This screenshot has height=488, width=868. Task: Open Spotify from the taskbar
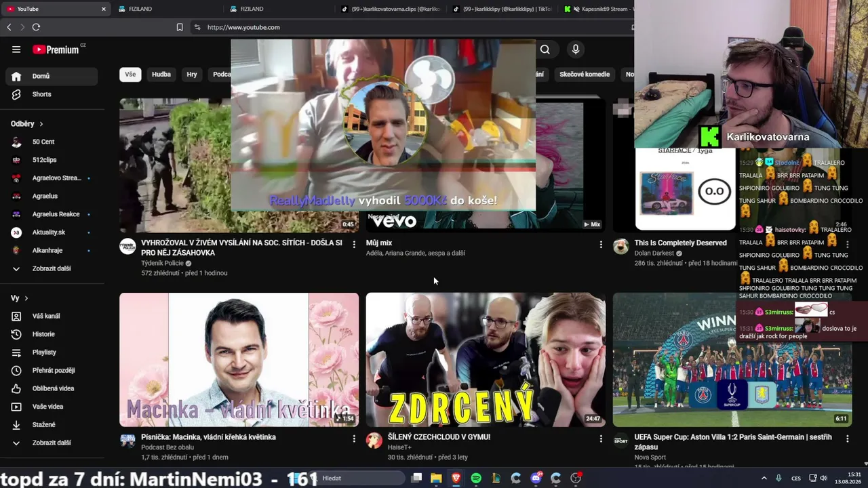click(476, 479)
